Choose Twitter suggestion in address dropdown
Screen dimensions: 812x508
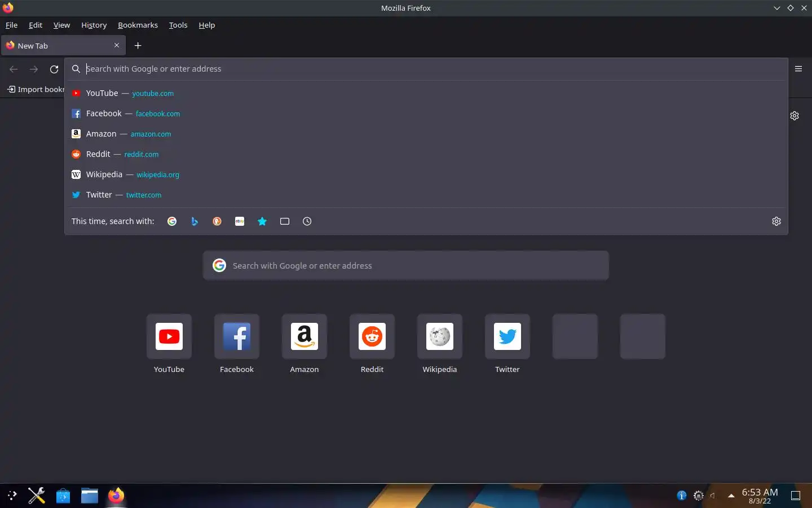(426, 195)
